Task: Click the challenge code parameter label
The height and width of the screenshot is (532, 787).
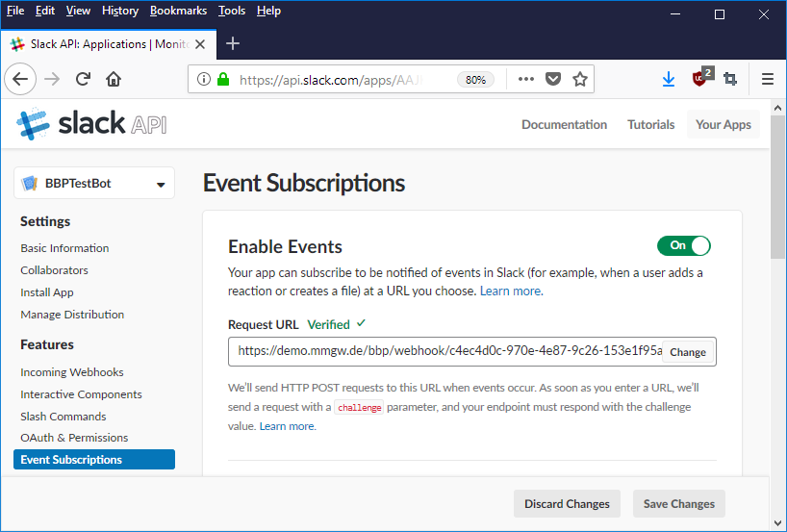Action: (x=359, y=408)
